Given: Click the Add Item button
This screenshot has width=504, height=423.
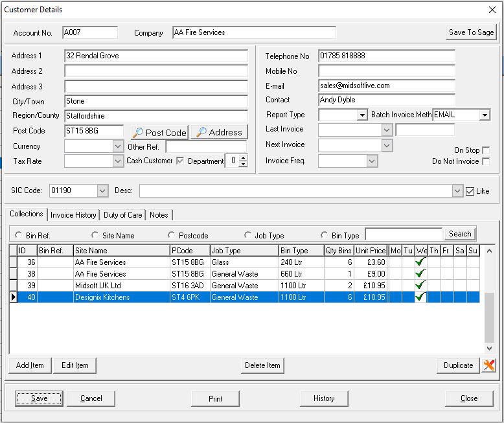Looking at the screenshot, I should pyautogui.click(x=30, y=365).
